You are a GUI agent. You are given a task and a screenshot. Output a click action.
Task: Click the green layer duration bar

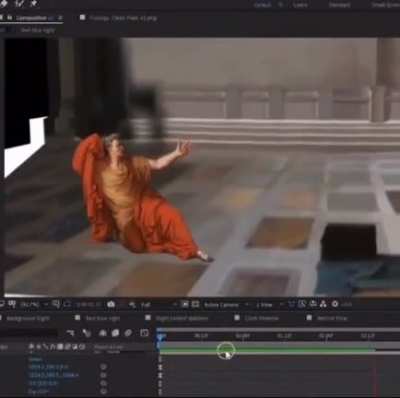point(267,350)
